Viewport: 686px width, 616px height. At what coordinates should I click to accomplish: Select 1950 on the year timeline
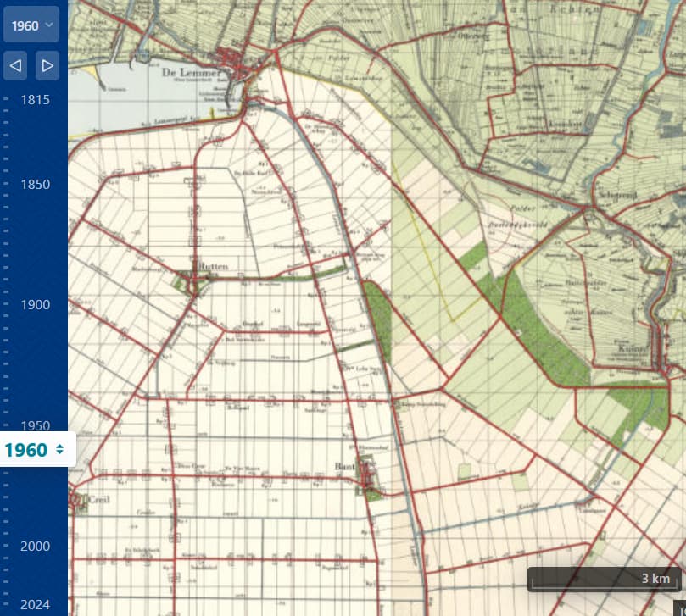pyautogui.click(x=36, y=426)
